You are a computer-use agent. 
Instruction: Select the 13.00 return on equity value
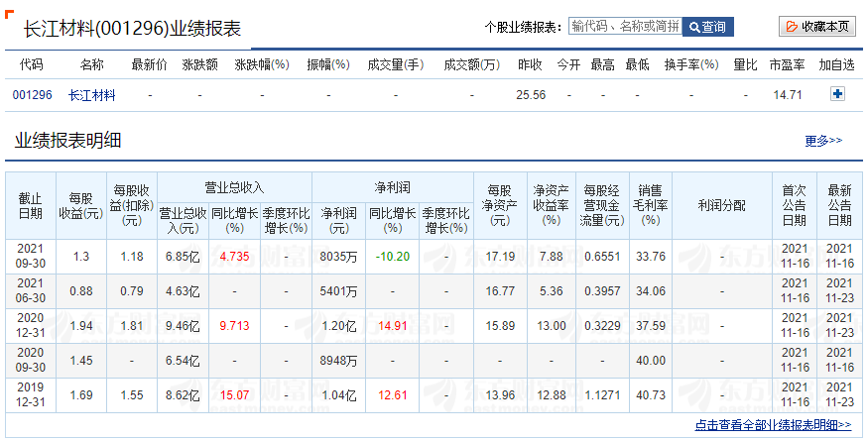(551, 326)
